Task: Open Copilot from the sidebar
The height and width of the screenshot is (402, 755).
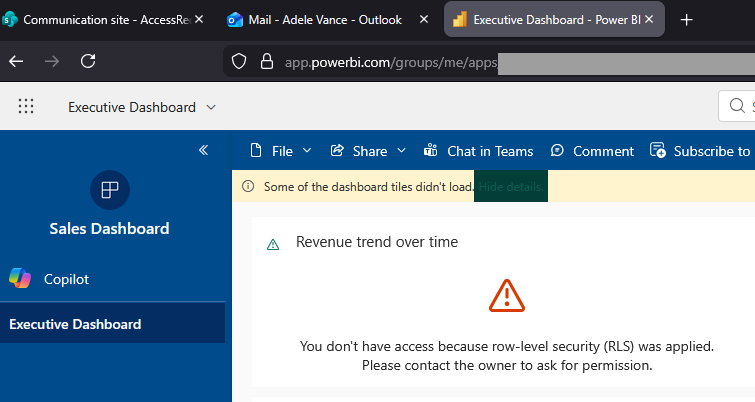Action: coord(49,279)
